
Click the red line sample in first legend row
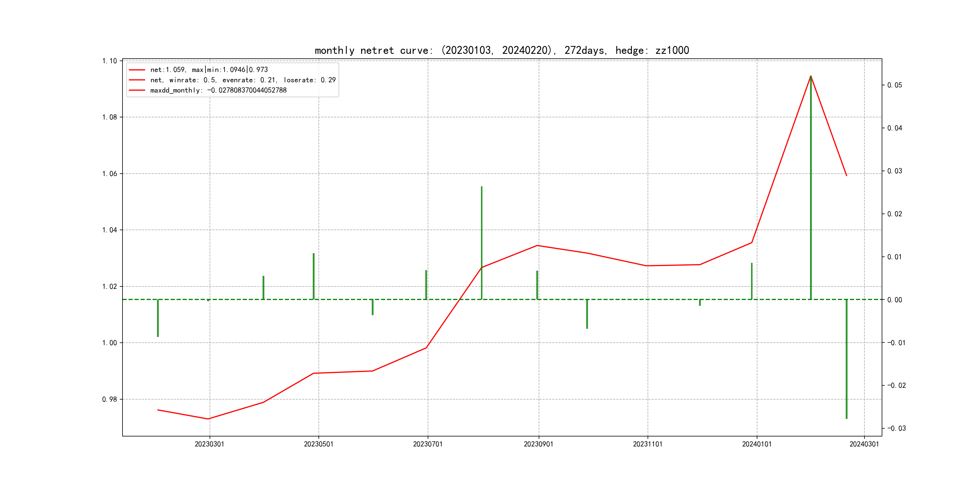137,70
